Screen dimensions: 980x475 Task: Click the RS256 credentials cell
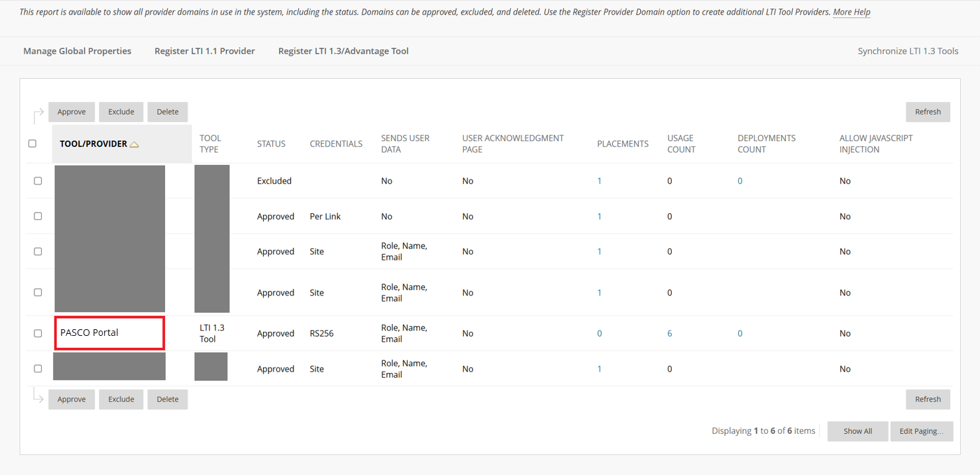322,333
